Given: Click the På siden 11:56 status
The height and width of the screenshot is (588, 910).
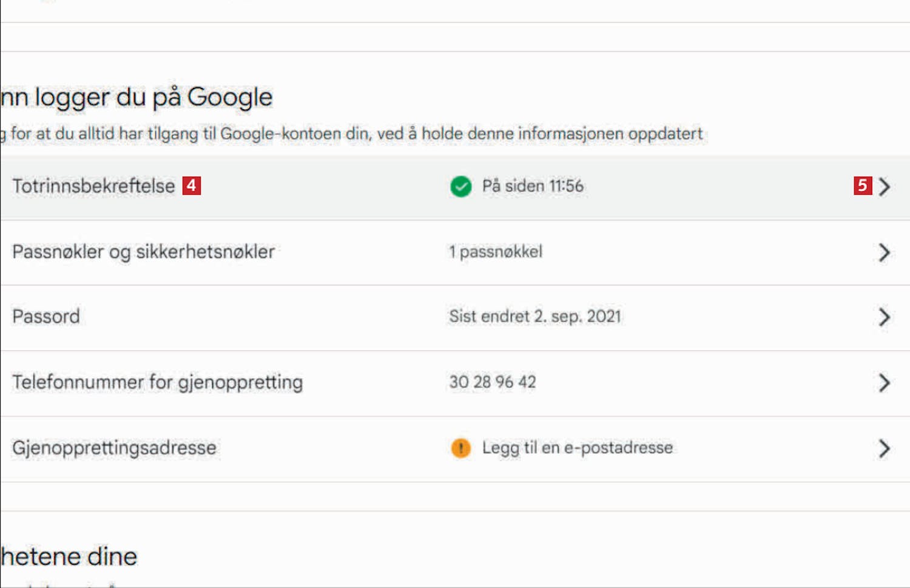Looking at the screenshot, I should (x=533, y=186).
